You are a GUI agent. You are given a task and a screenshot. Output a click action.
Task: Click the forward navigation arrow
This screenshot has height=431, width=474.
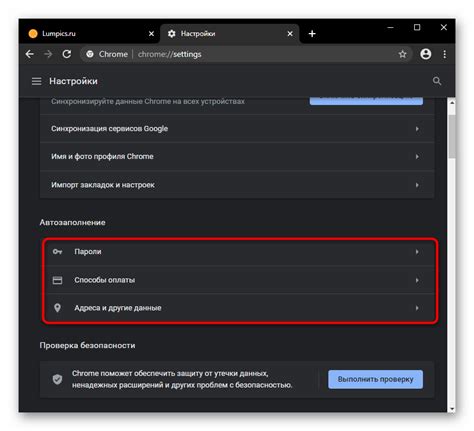click(48, 54)
